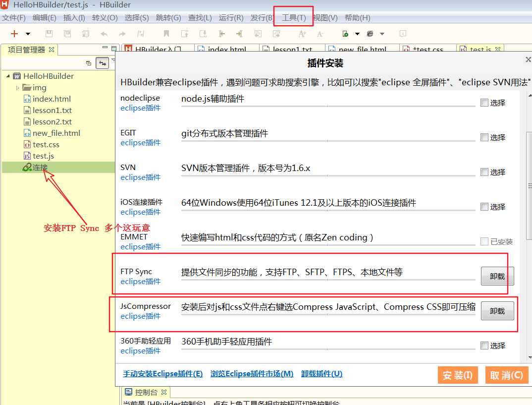Open the dropdown arrow beside the New icon
Viewport: 532px width, 405px height.
[x=28, y=34]
